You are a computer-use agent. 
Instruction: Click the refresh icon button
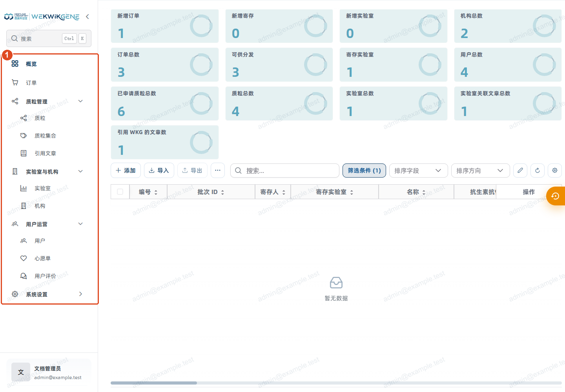click(x=538, y=171)
